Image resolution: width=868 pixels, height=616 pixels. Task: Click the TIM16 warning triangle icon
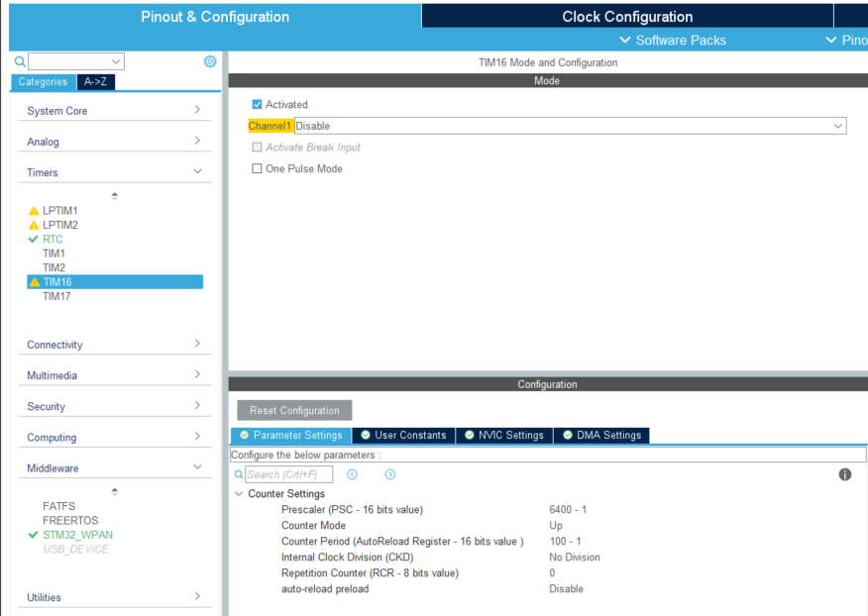[35, 282]
